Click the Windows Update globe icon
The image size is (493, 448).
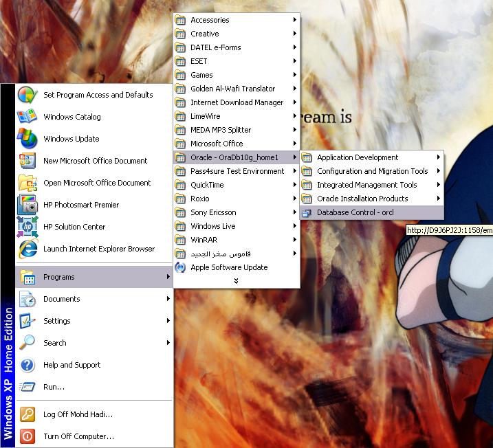[x=28, y=139]
